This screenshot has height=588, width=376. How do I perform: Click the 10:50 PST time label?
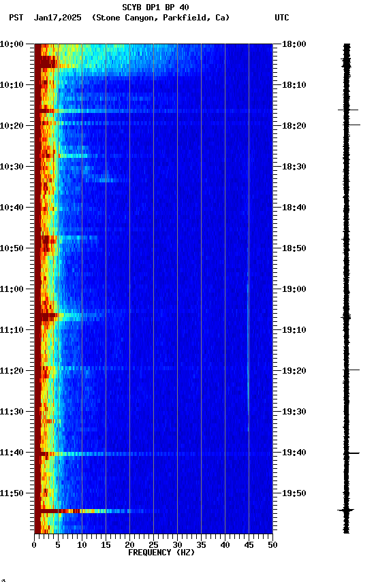(x=12, y=248)
